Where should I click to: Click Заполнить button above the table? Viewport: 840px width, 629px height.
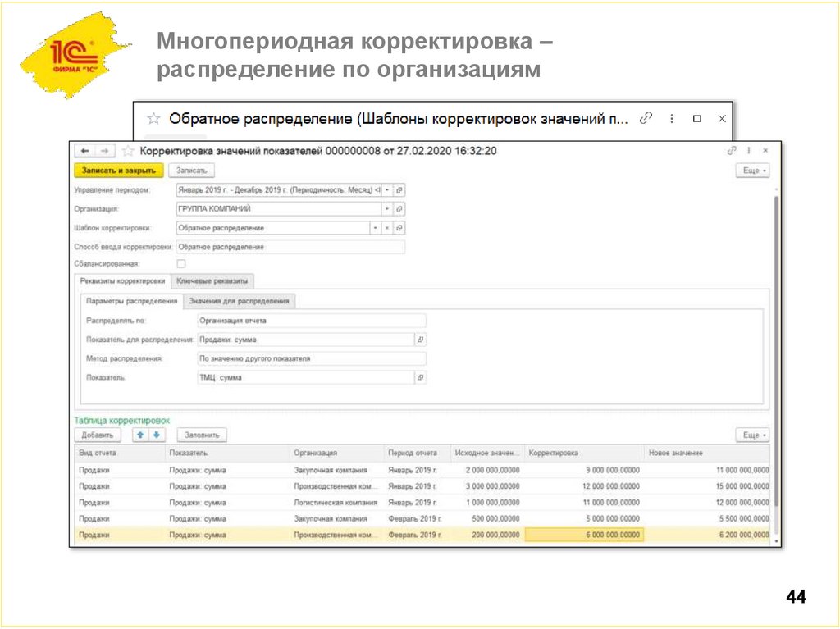point(201,435)
